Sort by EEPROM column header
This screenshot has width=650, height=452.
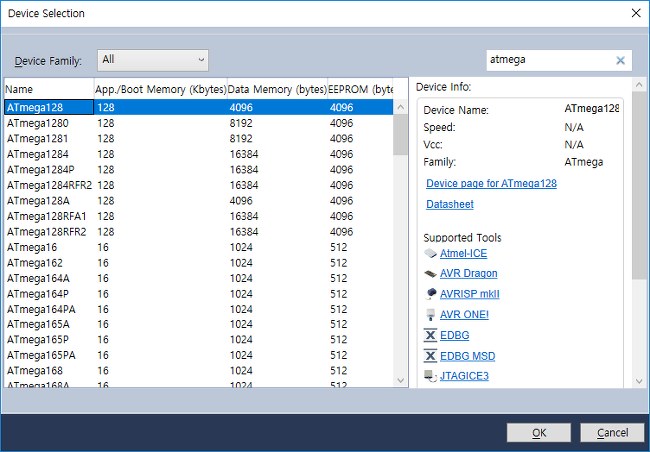point(360,89)
